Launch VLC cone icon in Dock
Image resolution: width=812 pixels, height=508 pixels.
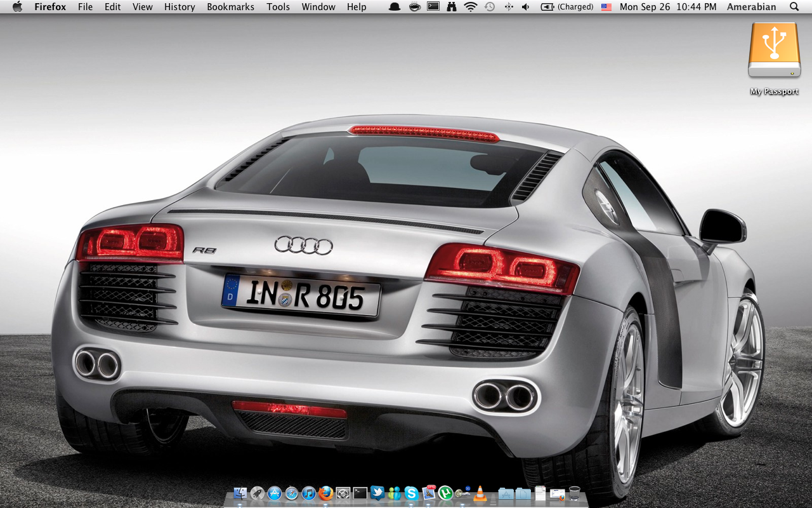(x=480, y=493)
